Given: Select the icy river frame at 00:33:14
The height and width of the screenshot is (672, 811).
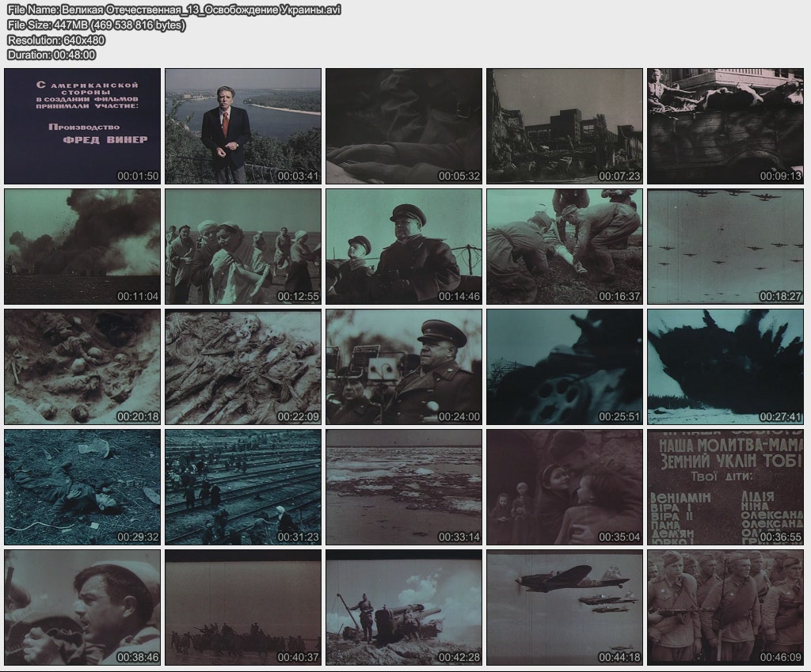Looking at the screenshot, I should coord(404,487).
